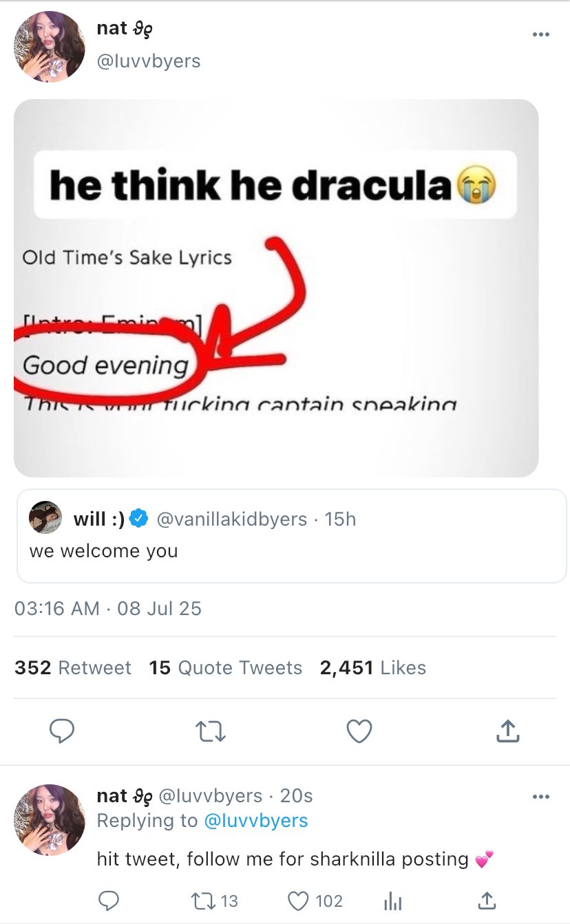View analytics icon on the reply tweet
570x924 pixels.
392,900
